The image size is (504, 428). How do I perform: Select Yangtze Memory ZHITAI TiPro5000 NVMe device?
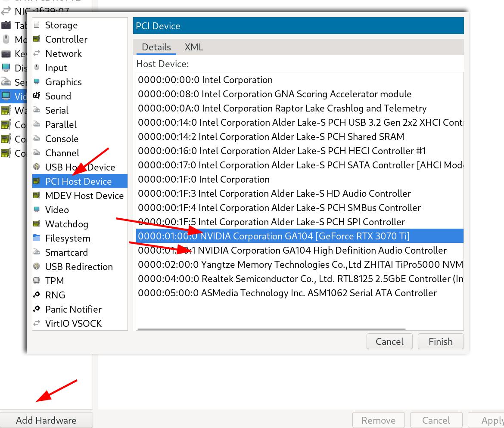point(299,264)
